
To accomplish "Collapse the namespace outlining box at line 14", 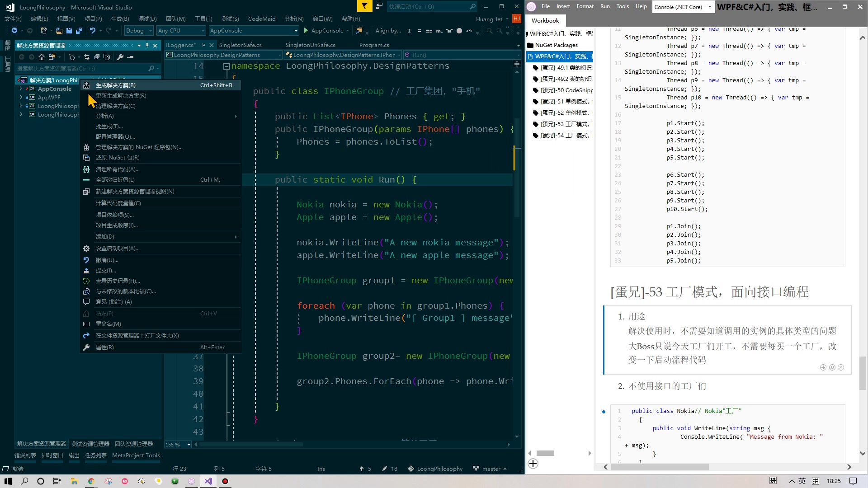I will [x=226, y=66].
